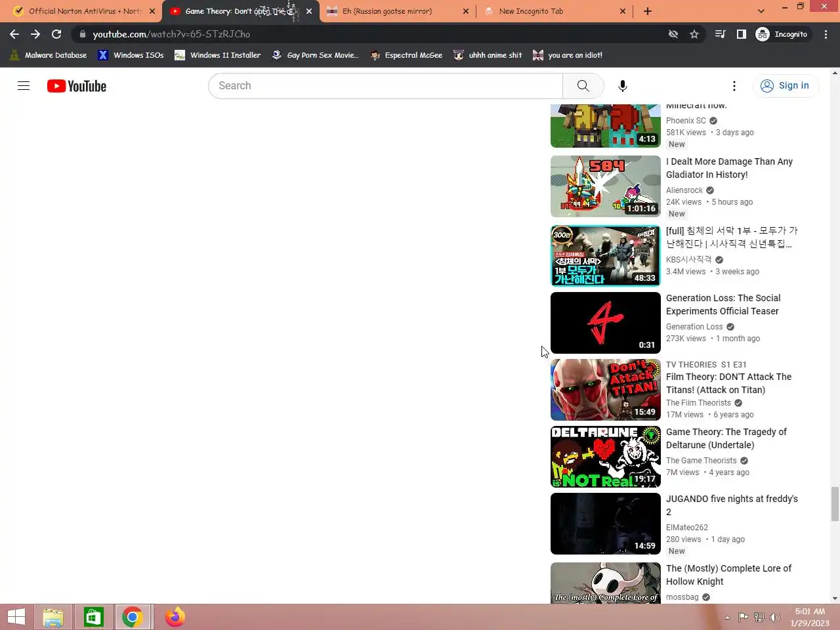Viewport: 840px width, 630px height.
Task: Click the network tray icon
Action: [x=759, y=618]
